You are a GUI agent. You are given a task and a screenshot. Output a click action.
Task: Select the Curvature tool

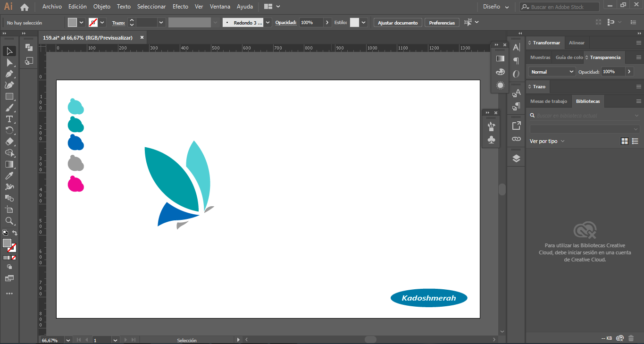point(9,85)
